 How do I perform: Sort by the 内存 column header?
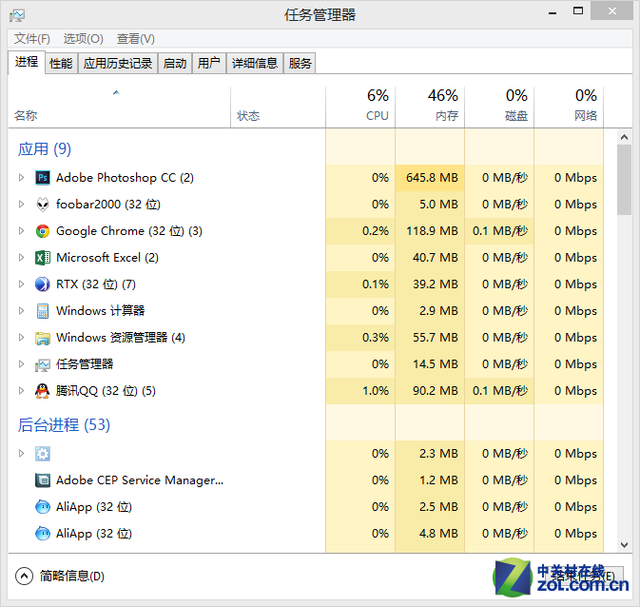[x=430, y=107]
